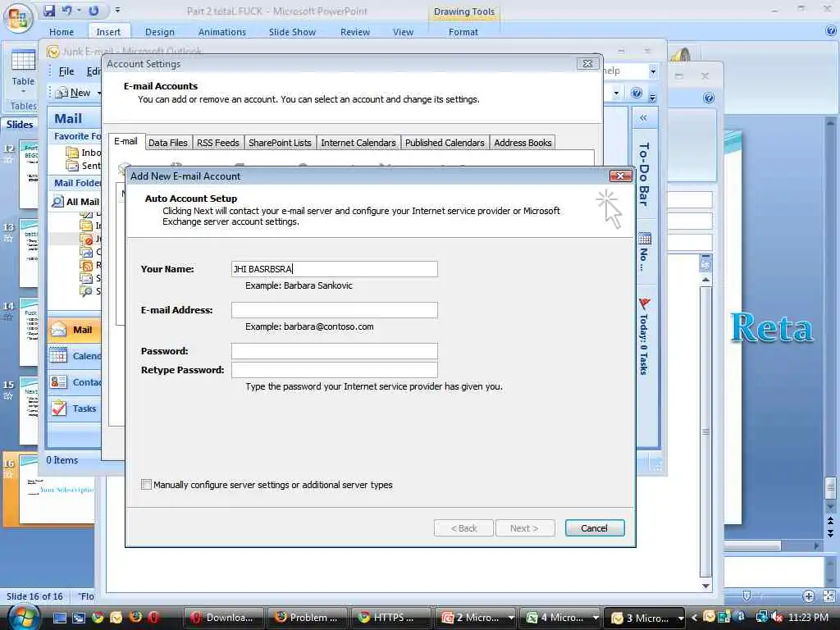The height and width of the screenshot is (630, 840).
Task: Select the Address Books tab
Action: (x=523, y=143)
